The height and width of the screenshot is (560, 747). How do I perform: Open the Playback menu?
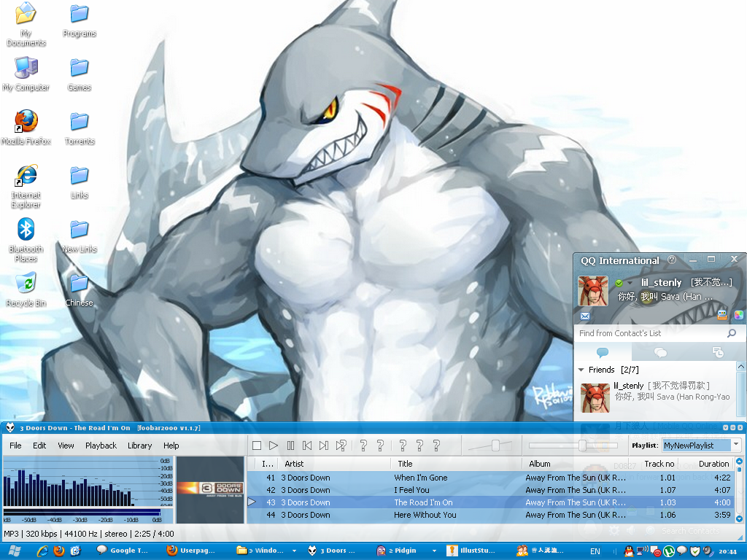pyautogui.click(x=101, y=446)
